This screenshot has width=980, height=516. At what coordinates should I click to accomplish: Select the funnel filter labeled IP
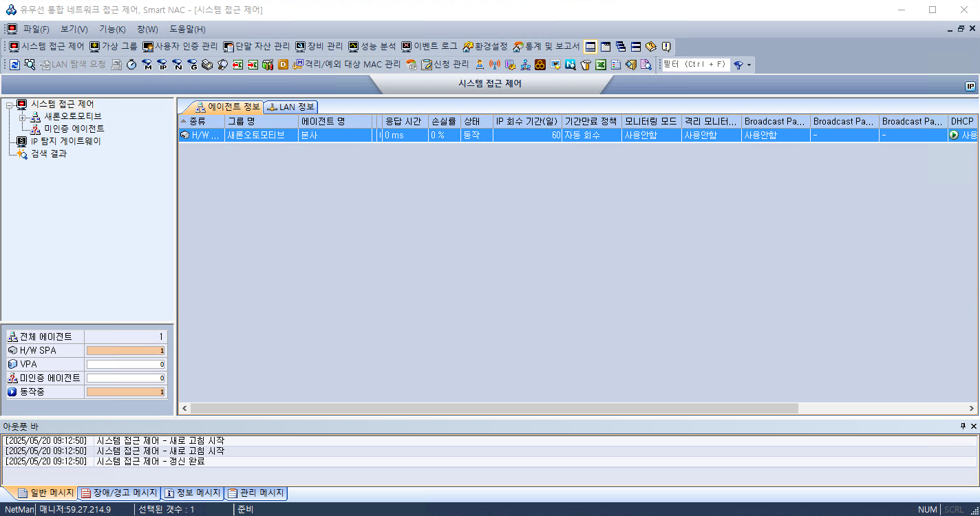(x=162, y=65)
